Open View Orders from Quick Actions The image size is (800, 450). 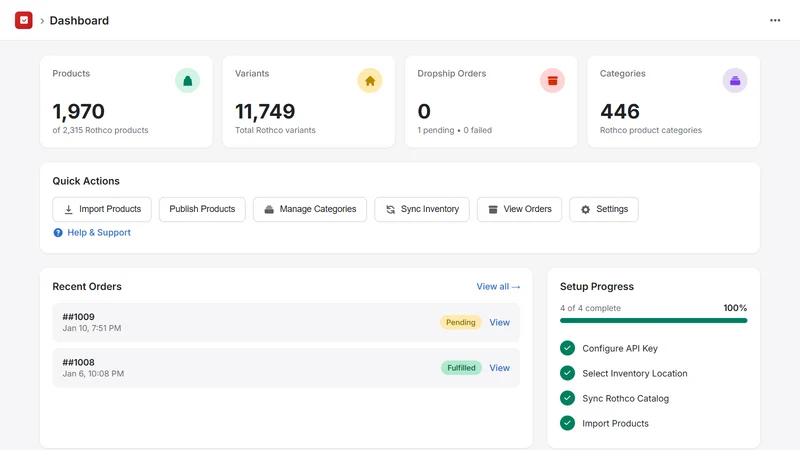coord(519,209)
